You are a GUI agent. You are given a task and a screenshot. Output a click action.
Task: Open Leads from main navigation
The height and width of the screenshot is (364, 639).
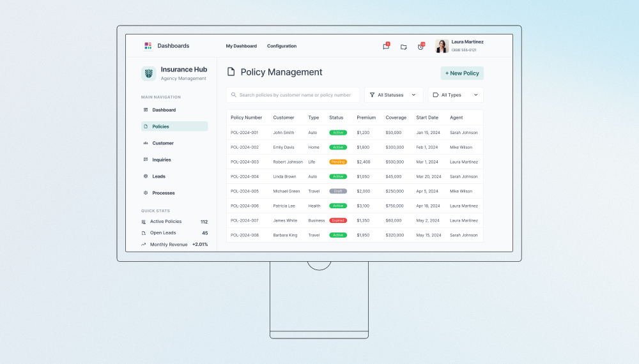(158, 176)
